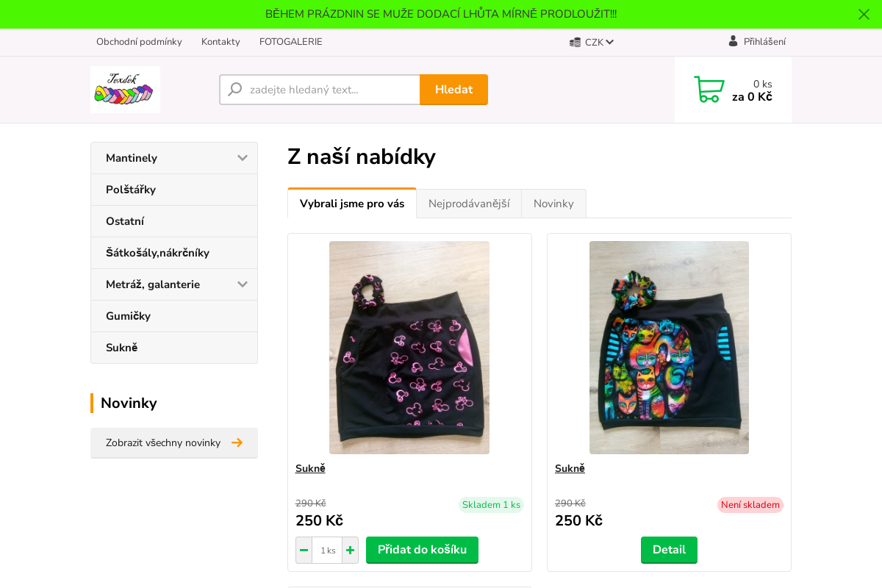The width and height of the screenshot is (882, 588).
Task: Select the Polštářky category
Action: click(x=131, y=190)
